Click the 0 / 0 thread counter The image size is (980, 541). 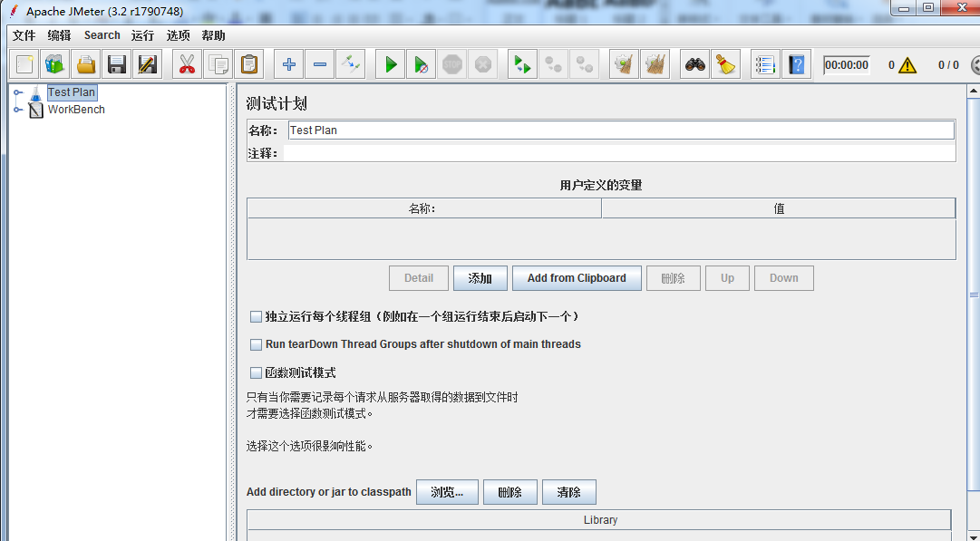click(x=948, y=65)
